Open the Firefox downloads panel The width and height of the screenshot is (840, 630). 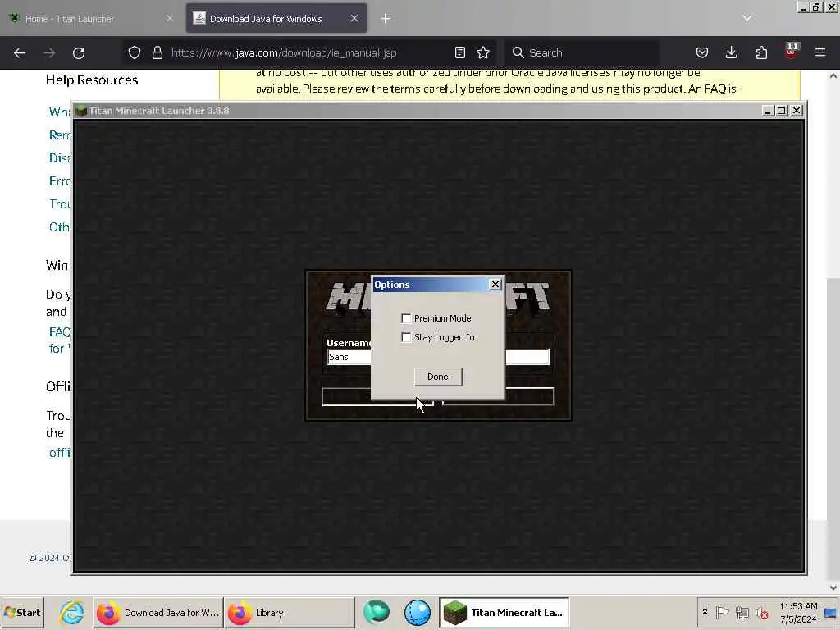[731, 52]
